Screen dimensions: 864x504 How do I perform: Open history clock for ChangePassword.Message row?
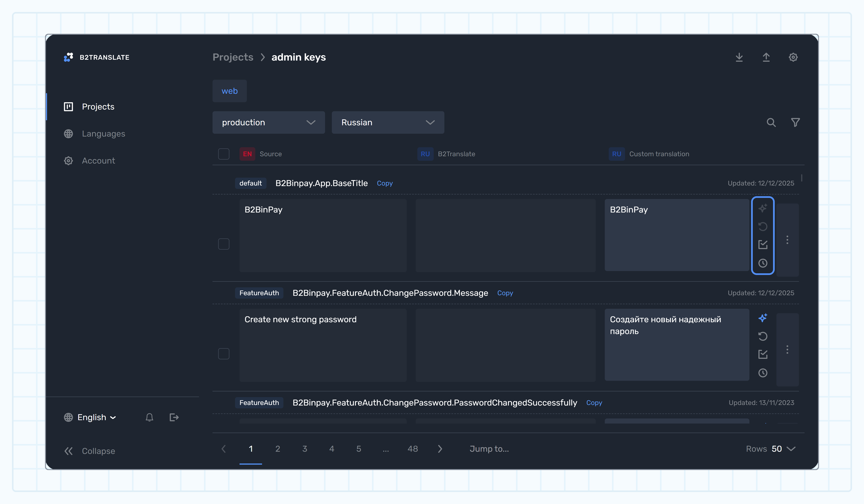(x=763, y=373)
